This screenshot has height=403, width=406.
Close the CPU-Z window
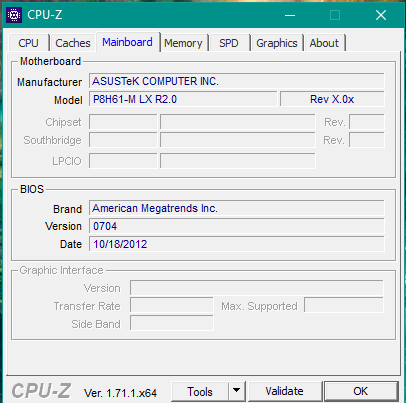pos(381,15)
